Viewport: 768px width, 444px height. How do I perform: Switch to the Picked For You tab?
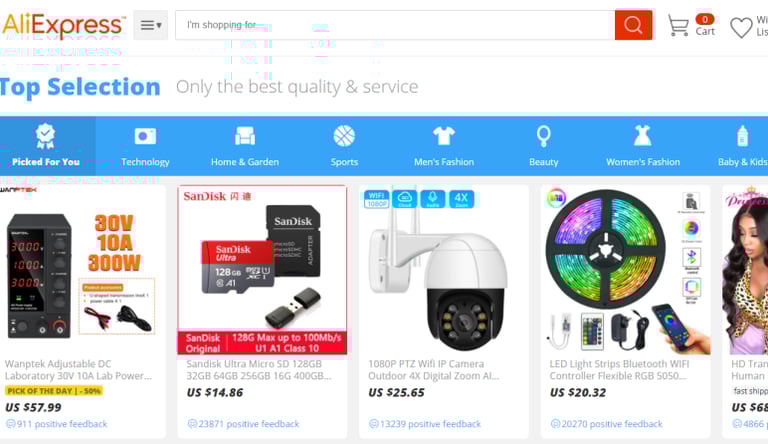pyautogui.click(x=46, y=146)
